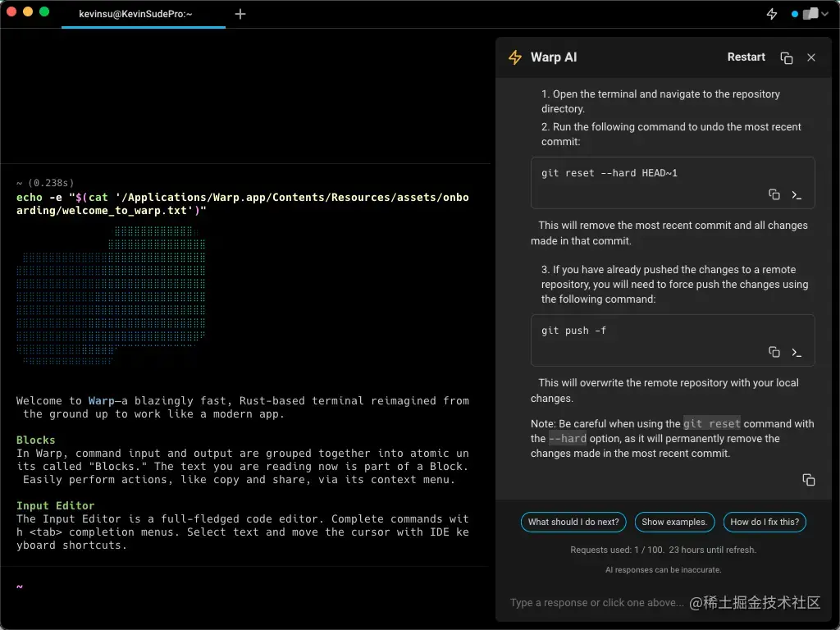The height and width of the screenshot is (630, 840).
Task: Click the echo welcome_to_warp command block
Action: (x=241, y=203)
